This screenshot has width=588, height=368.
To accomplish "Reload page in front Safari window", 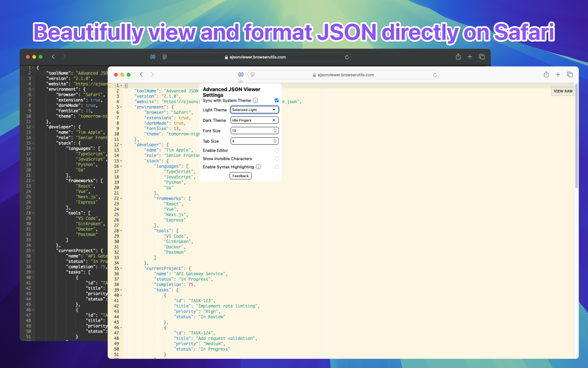I will [x=435, y=75].
